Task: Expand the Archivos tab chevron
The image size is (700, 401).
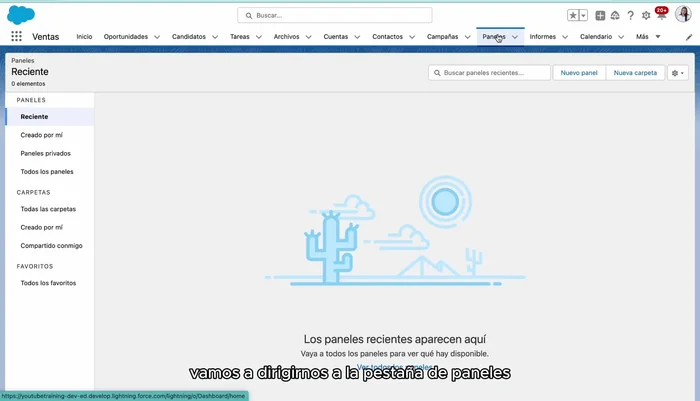Action: (x=308, y=37)
